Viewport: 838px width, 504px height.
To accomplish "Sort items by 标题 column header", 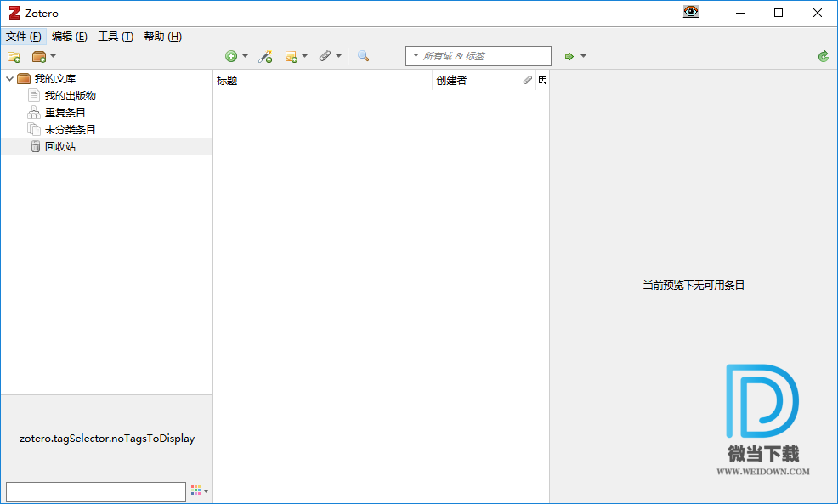I will pyautogui.click(x=322, y=80).
